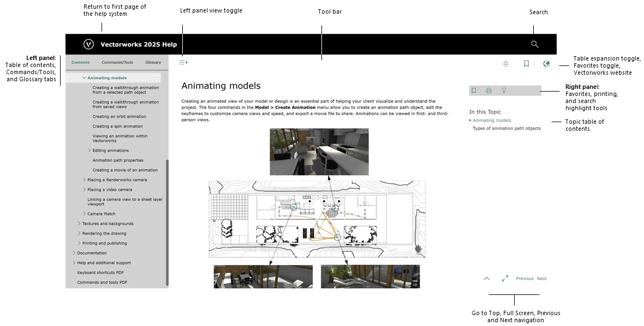Viewport: 644px width, 326px height.
Task: Select the Animating models tree entry
Action: [107, 78]
